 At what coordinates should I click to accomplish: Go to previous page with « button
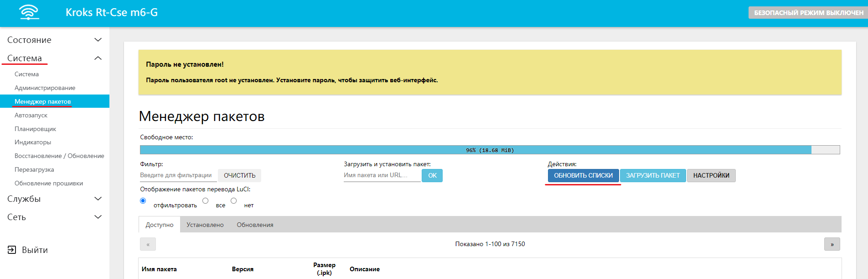tap(148, 244)
